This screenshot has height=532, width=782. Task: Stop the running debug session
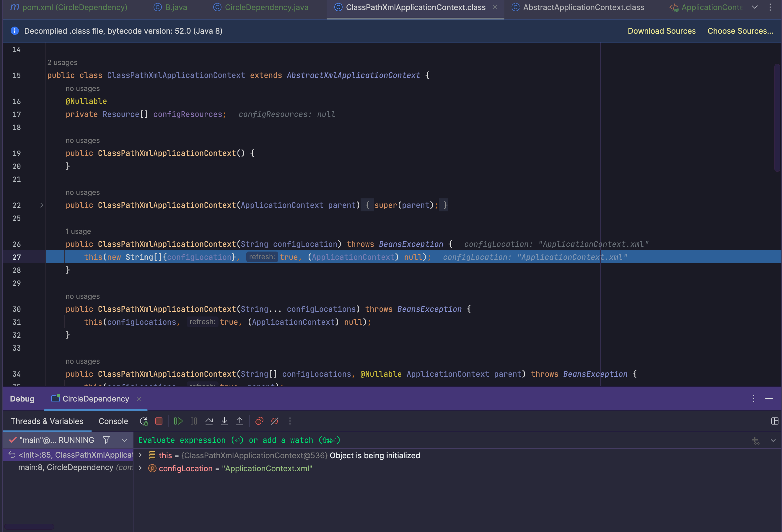pyautogui.click(x=159, y=421)
